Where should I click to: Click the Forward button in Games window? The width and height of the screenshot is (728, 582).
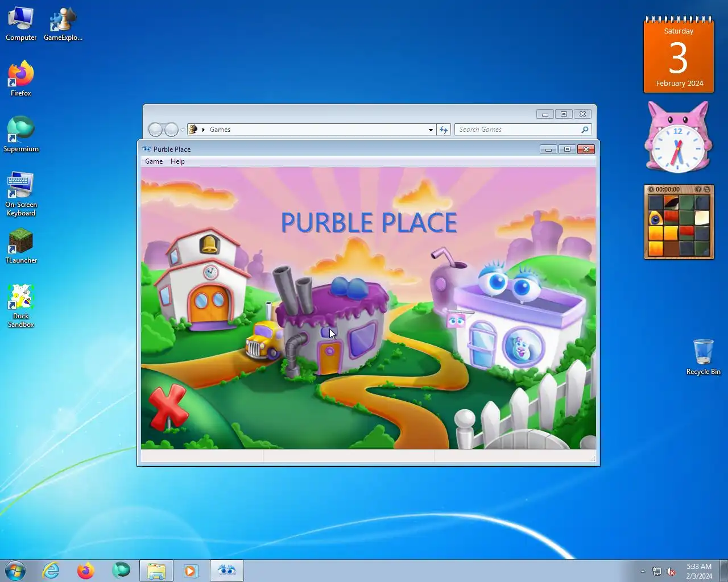(171, 130)
